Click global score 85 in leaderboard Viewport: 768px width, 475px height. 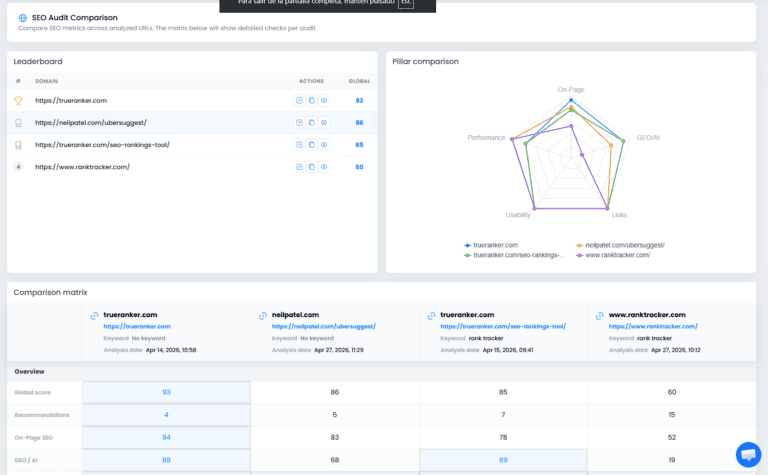pyautogui.click(x=359, y=144)
